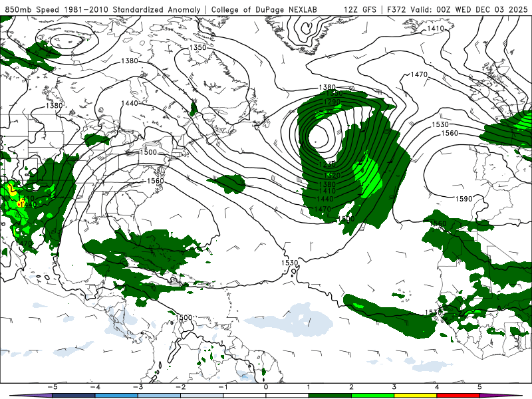Select the pale blue −2-to−1 colorbar segment
532x399 pixels.
click(x=202, y=396)
